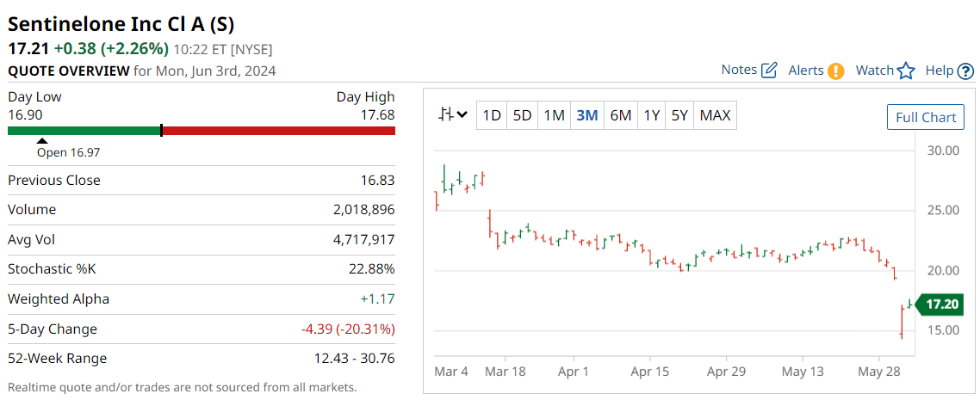The height and width of the screenshot is (406, 980).
Task: Click the Sentinelone Inc Cl A title
Action: pos(121,24)
